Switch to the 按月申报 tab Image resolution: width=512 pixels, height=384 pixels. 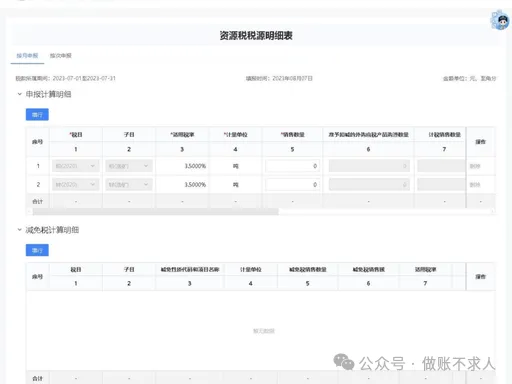coord(27,56)
